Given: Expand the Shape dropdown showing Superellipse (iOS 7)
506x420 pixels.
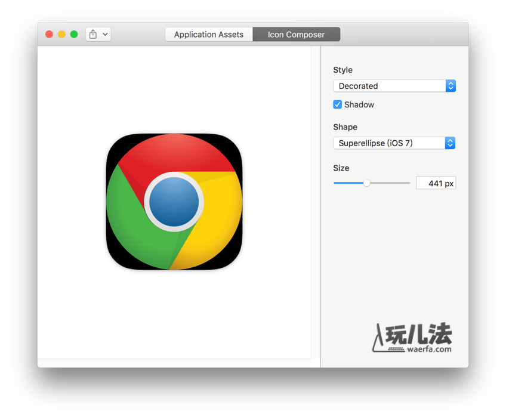Looking at the screenshot, I should coord(389,143).
